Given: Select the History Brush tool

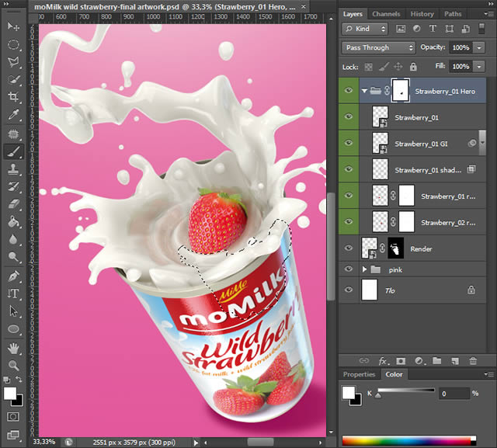Looking at the screenshot, I should pyautogui.click(x=13, y=186).
